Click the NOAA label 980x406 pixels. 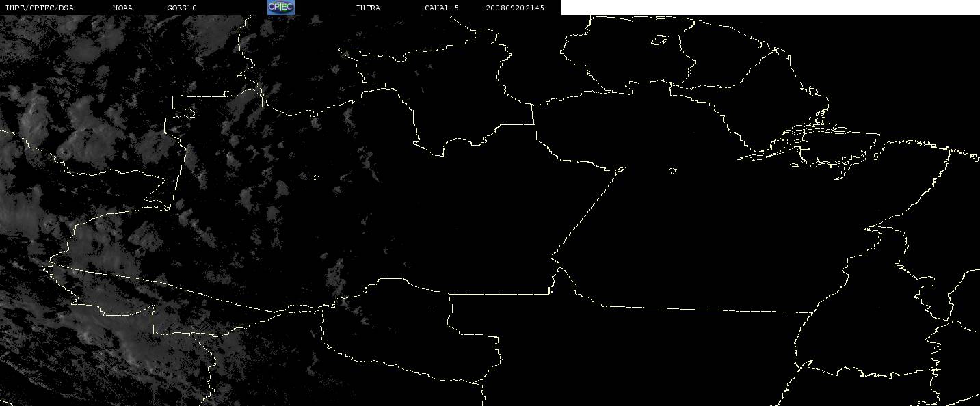click(122, 8)
